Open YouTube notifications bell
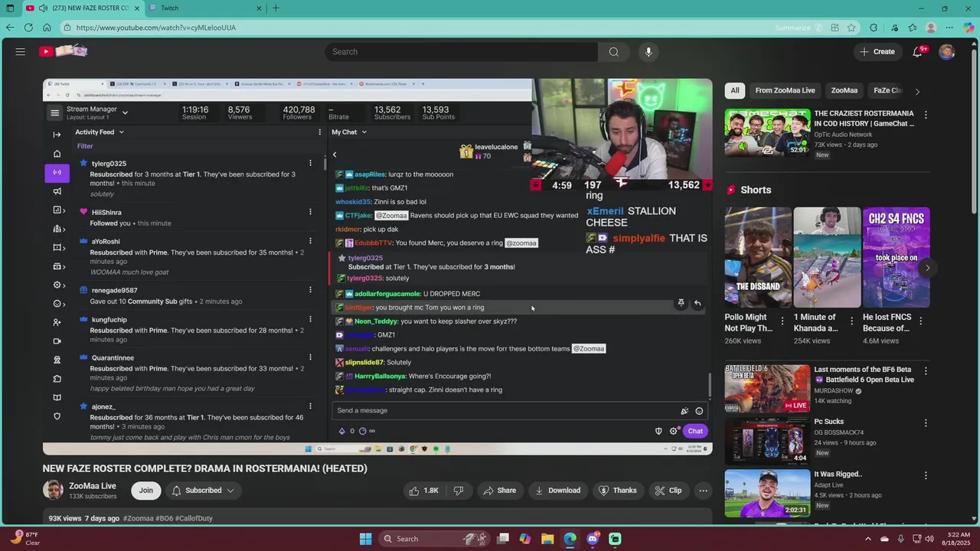The image size is (980, 551). tap(918, 51)
